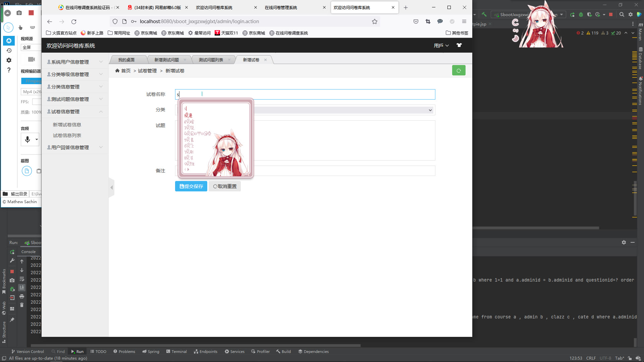
Task: Open the recorder help question mark
Action: click(9, 70)
